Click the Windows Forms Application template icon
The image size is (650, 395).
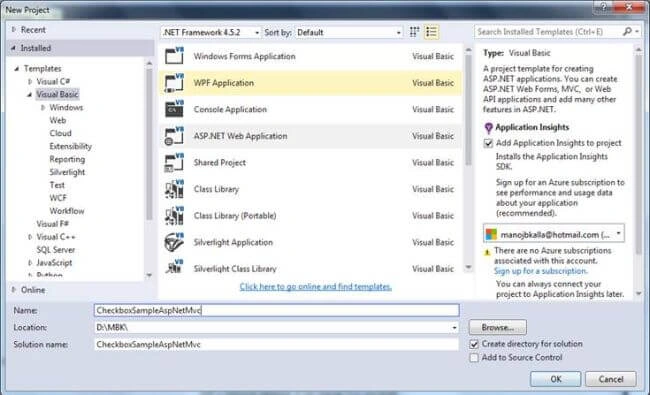pos(174,56)
